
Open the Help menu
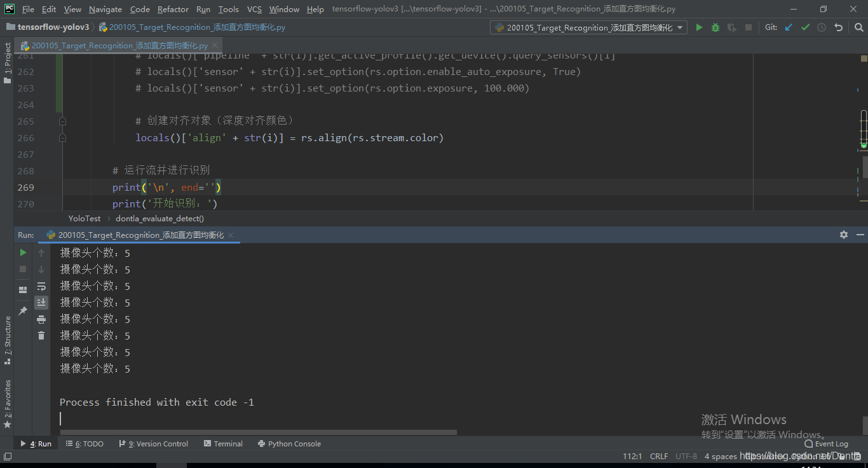(x=315, y=9)
